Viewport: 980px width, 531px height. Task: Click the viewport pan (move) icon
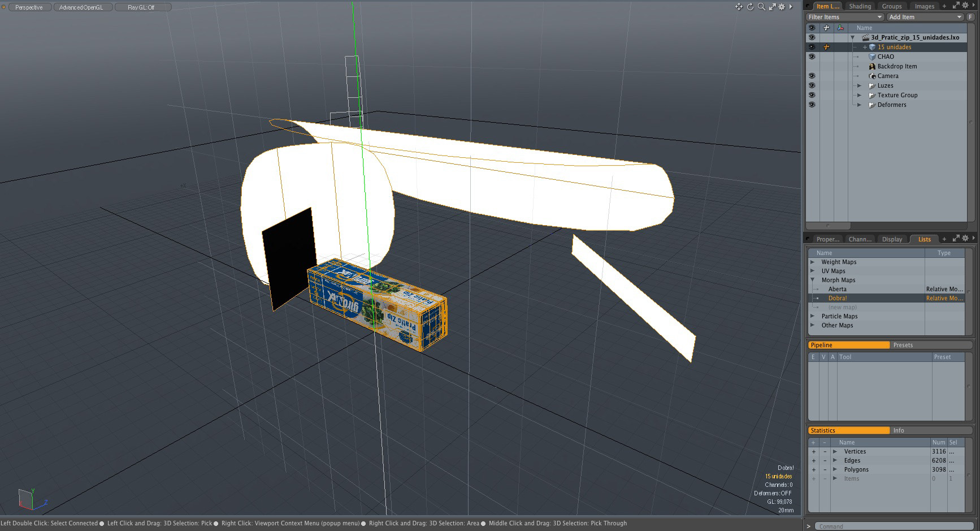point(739,7)
